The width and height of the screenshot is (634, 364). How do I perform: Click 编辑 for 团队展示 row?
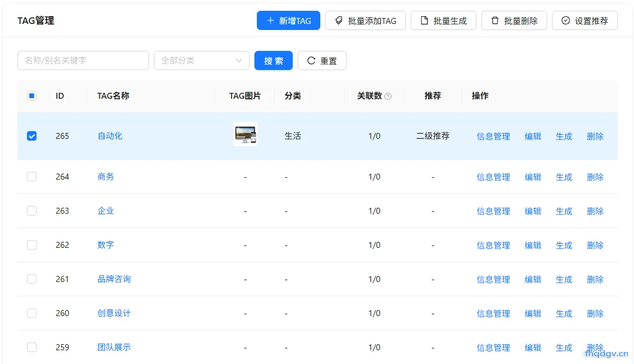533,347
